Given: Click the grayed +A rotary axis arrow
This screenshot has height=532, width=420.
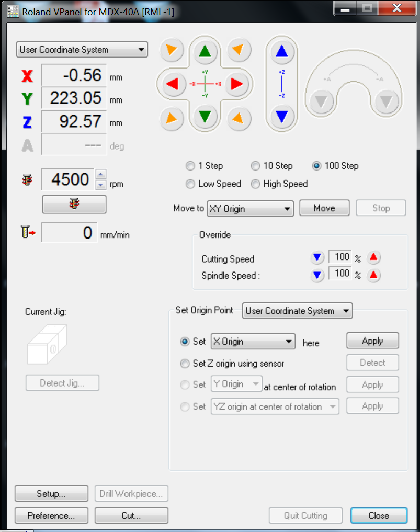Looking at the screenshot, I should click(321, 101).
